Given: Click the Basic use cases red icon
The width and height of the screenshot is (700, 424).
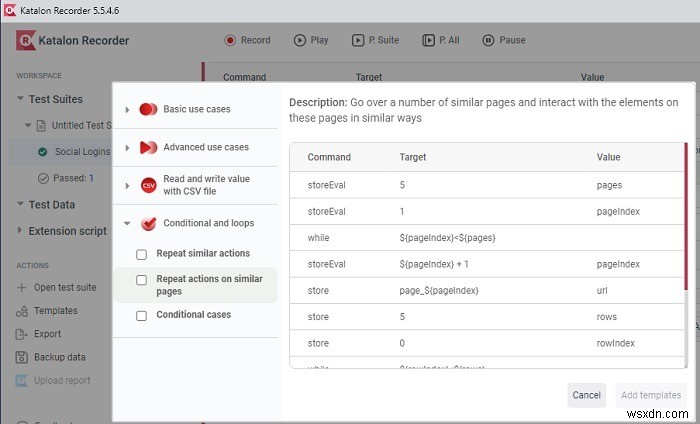Looking at the screenshot, I should pyautogui.click(x=149, y=109).
